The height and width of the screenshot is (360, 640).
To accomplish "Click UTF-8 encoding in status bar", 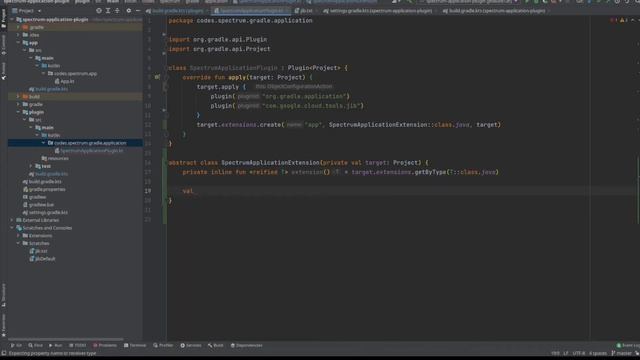I will click(578, 353).
